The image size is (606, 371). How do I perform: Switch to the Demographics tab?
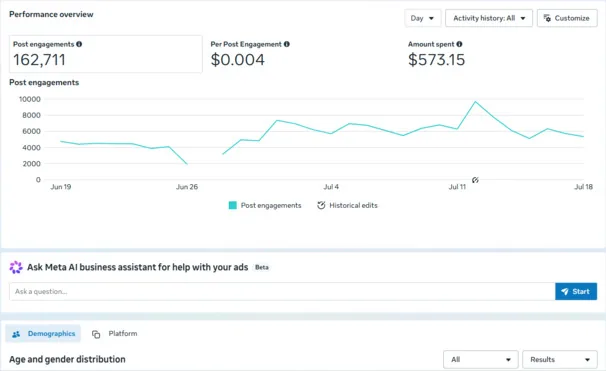pyautogui.click(x=43, y=334)
